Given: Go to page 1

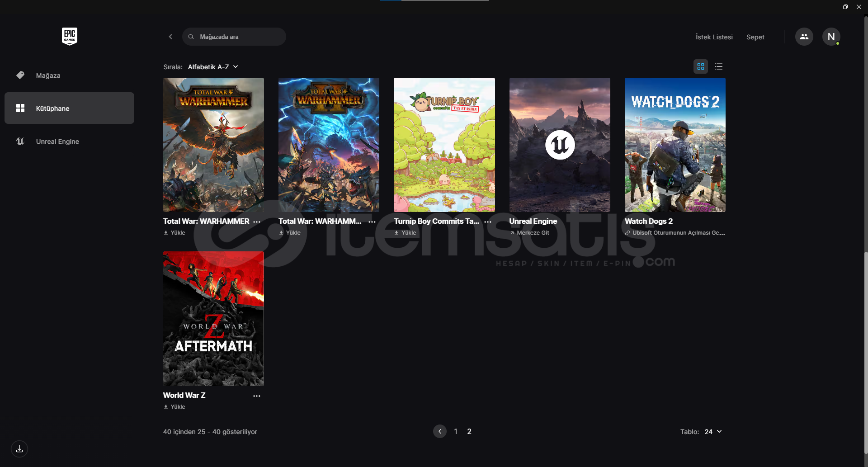Looking at the screenshot, I should (456, 431).
